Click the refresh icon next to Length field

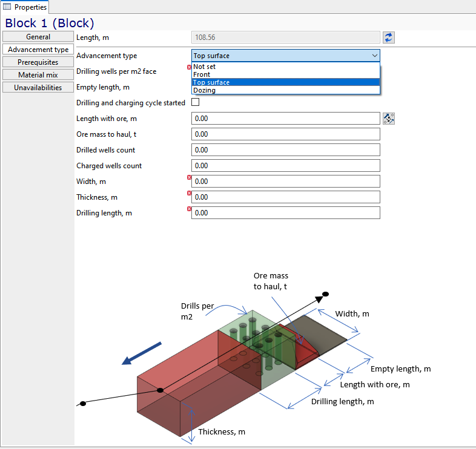point(389,38)
